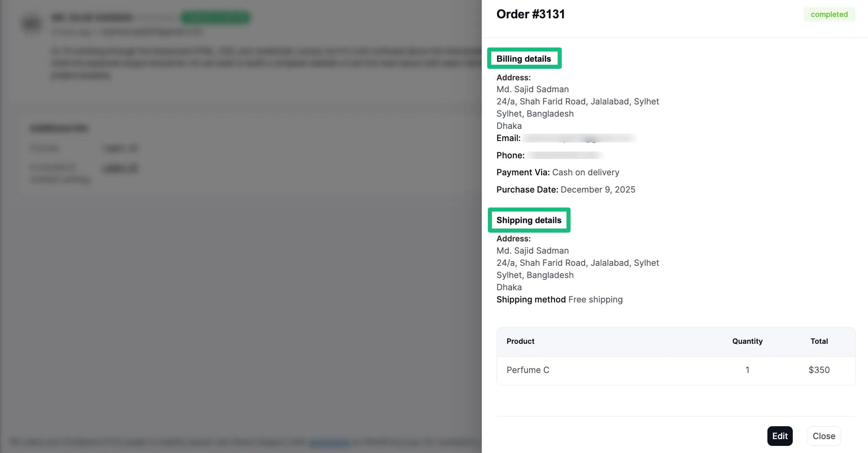Click the Perfume C product name
Viewport: 868px width, 453px height.
[528, 370]
